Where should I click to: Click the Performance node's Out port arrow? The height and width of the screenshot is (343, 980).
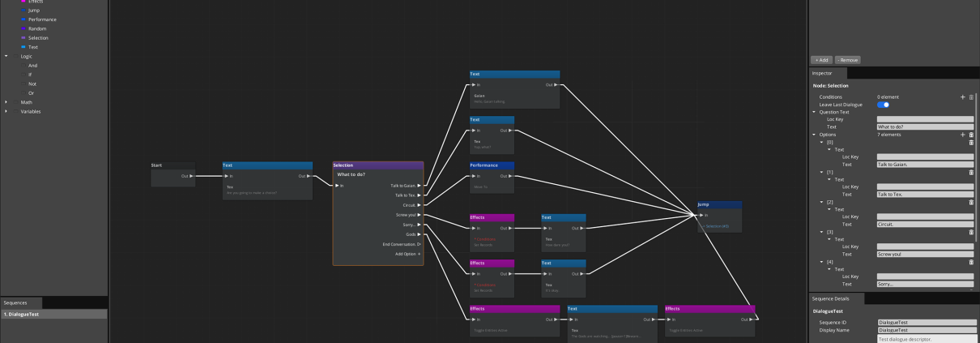pyautogui.click(x=509, y=176)
